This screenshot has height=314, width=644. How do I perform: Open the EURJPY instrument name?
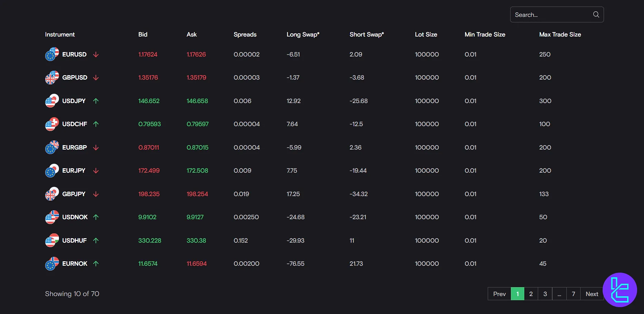click(x=73, y=171)
